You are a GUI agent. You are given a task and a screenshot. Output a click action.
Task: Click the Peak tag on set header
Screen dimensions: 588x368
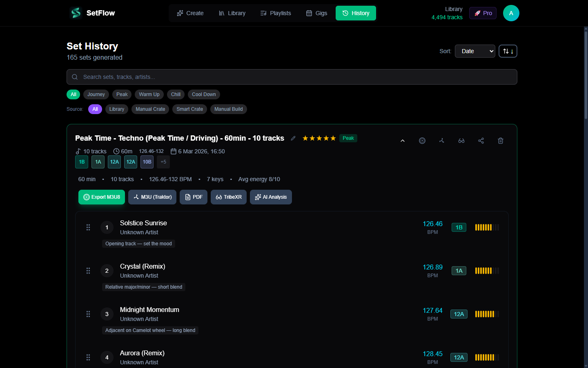click(348, 138)
